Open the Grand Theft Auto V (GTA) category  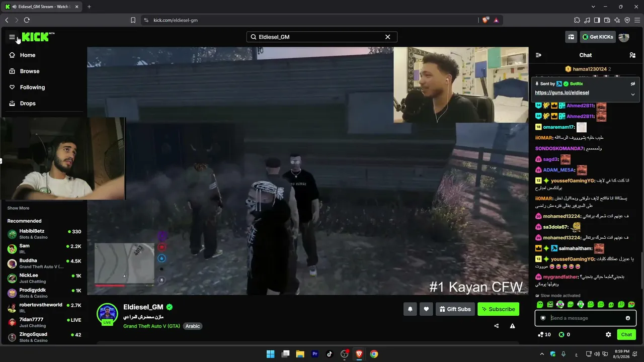151,326
